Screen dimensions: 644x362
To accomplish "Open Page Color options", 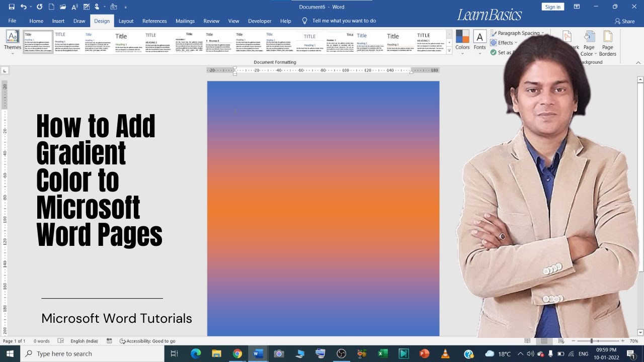I will [x=589, y=43].
